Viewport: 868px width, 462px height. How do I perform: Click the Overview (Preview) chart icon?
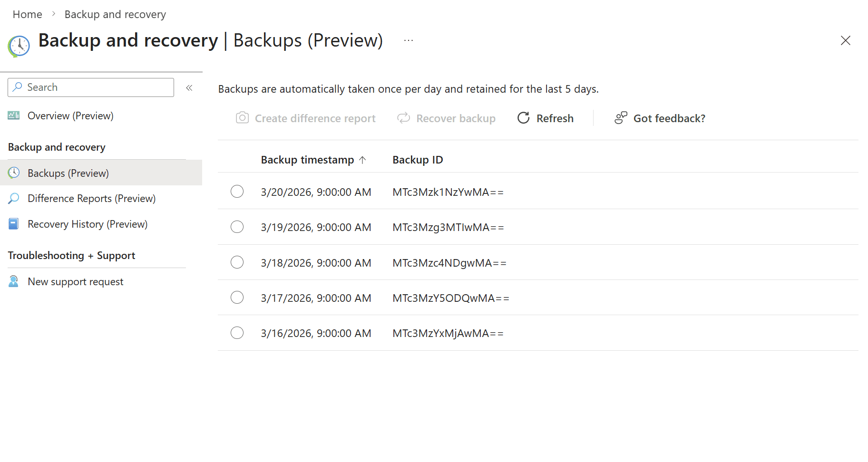coord(13,115)
